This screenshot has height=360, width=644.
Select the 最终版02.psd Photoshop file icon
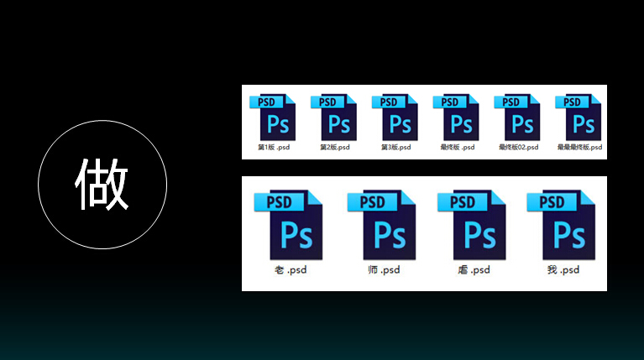point(517,117)
